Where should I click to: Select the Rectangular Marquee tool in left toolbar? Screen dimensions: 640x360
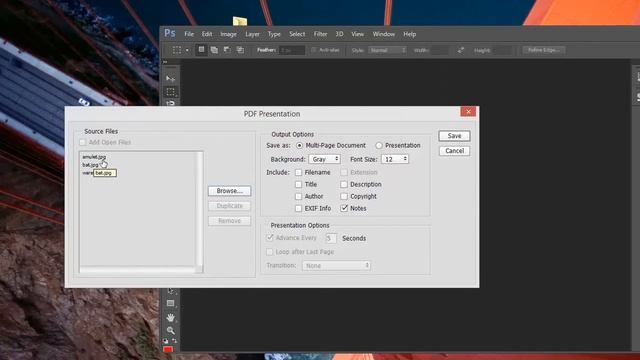coord(171,92)
